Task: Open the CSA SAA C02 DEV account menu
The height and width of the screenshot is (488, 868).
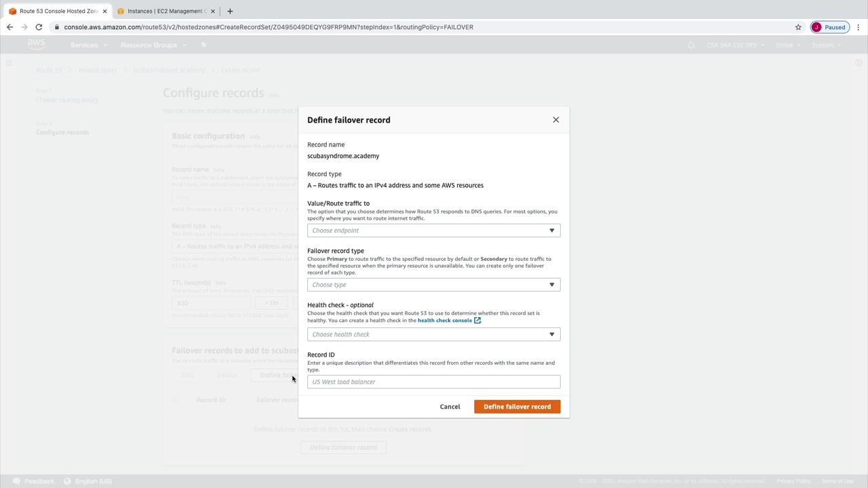Action: pyautogui.click(x=735, y=45)
